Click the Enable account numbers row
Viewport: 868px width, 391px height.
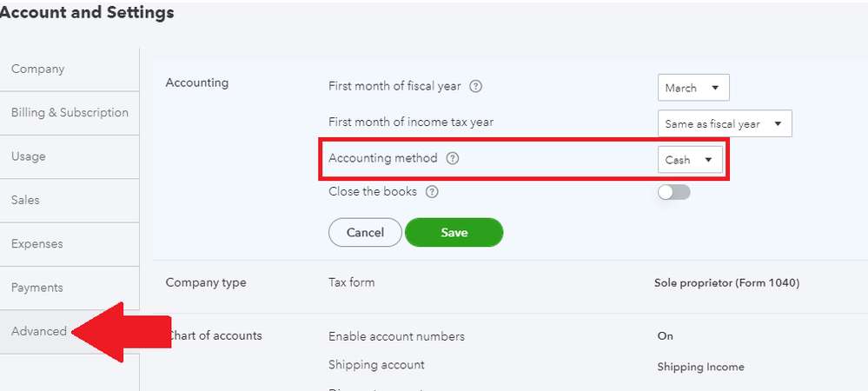(x=396, y=336)
